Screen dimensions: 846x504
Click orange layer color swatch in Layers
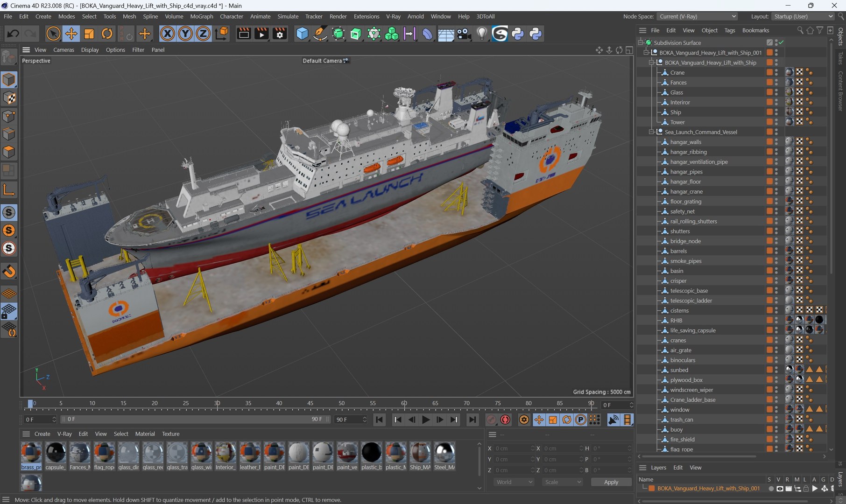click(652, 489)
